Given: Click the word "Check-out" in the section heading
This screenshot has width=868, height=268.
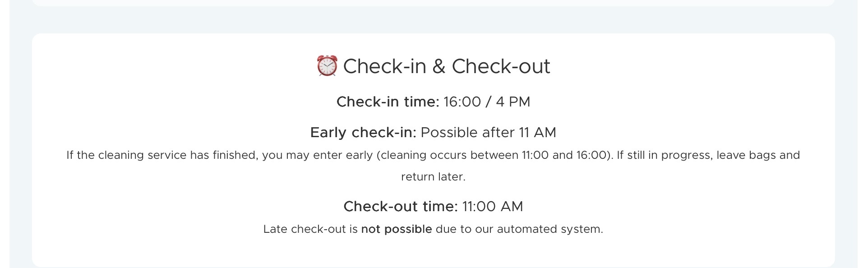Looking at the screenshot, I should click(x=501, y=66).
